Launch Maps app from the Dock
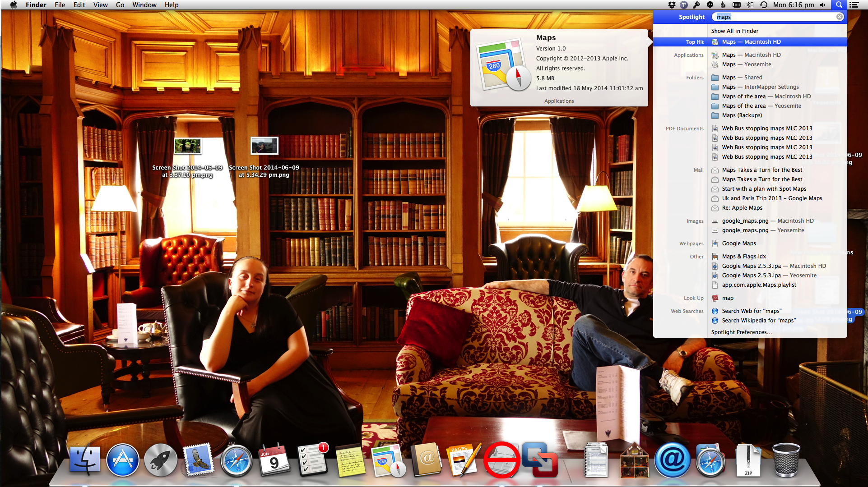 pyautogui.click(x=389, y=460)
